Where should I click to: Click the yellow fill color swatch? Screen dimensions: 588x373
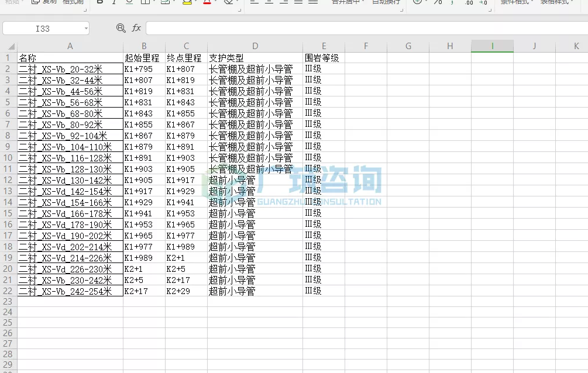[x=187, y=2]
